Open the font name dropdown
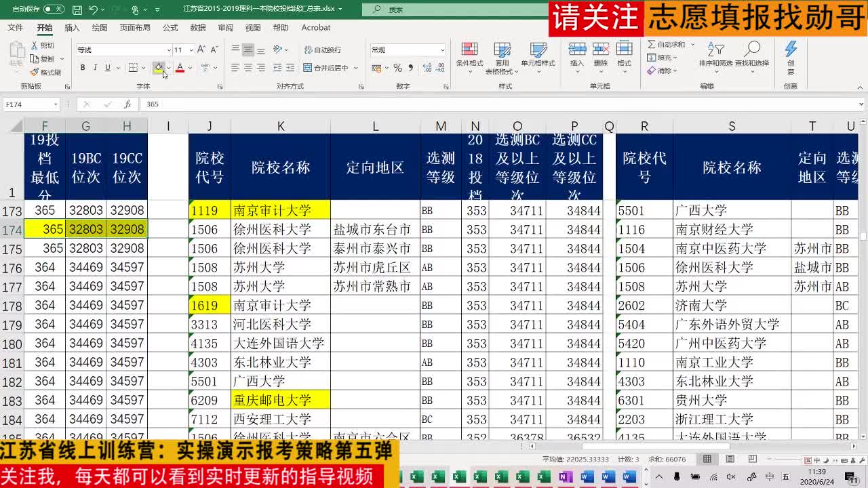The height and width of the screenshot is (488, 868). [168, 50]
